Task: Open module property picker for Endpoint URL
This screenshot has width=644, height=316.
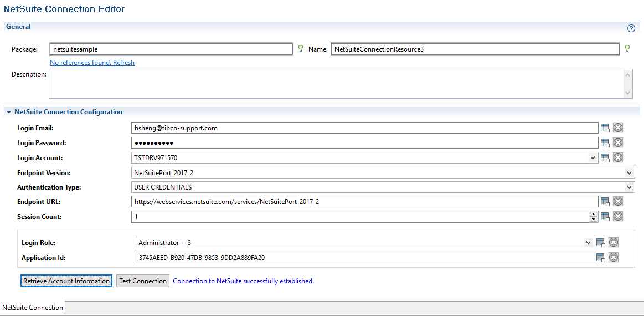Action: [x=605, y=202]
